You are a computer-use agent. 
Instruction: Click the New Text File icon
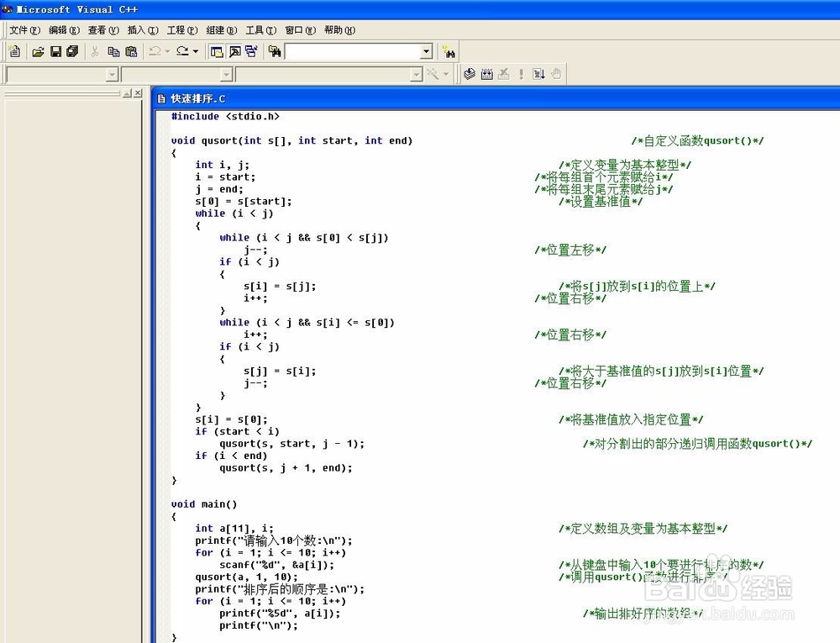click(15, 51)
